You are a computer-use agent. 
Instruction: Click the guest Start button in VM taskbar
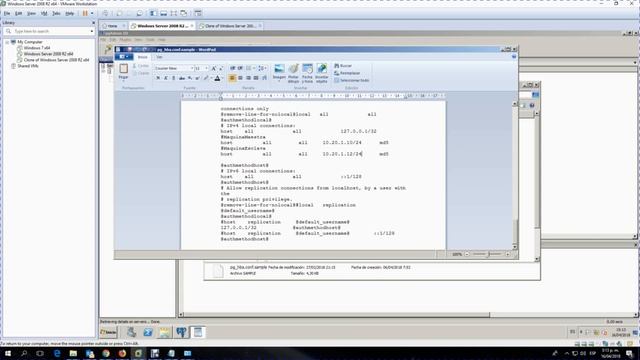click(109, 332)
